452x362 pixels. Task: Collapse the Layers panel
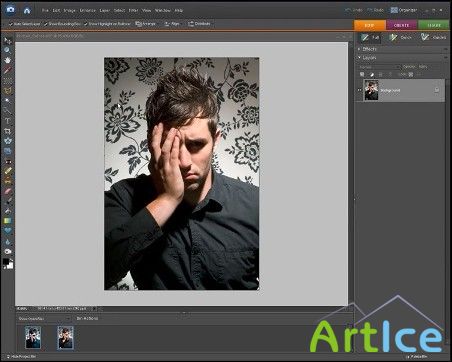click(360, 58)
